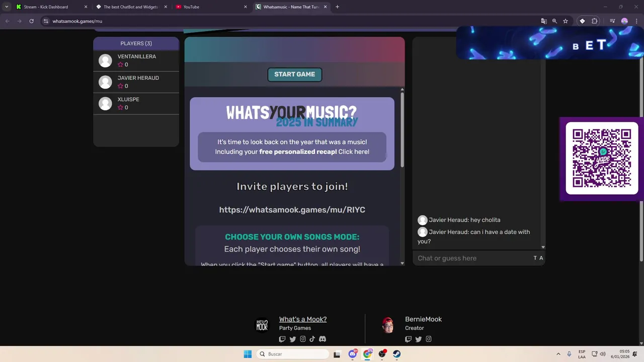The height and width of the screenshot is (362, 644).
Task: Open OBS Studio from the taskbar
Action: (382, 354)
